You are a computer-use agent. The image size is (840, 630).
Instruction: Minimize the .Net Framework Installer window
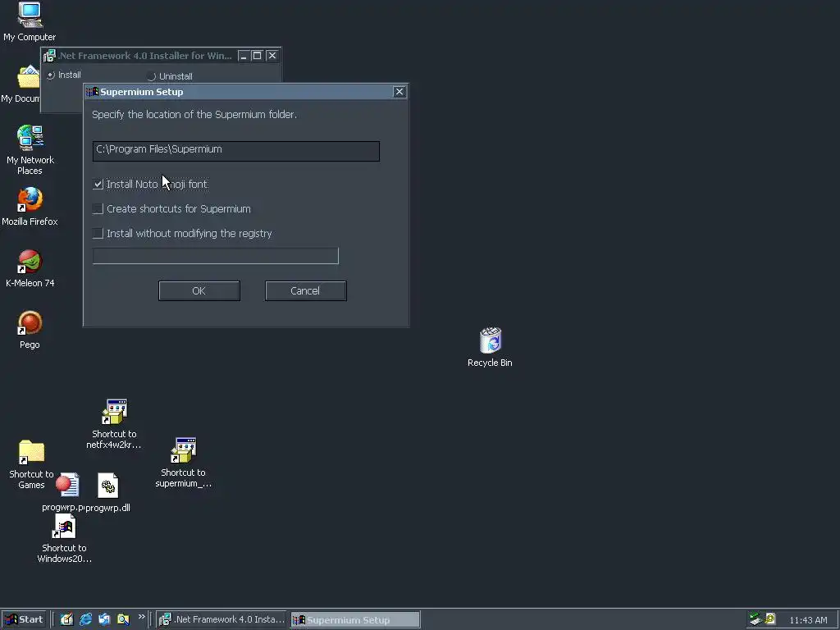pos(244,56)
